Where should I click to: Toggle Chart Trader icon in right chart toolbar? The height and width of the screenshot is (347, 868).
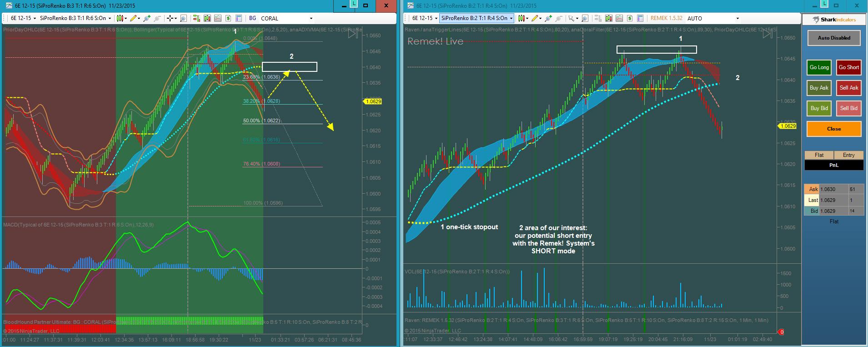[598, 18]
